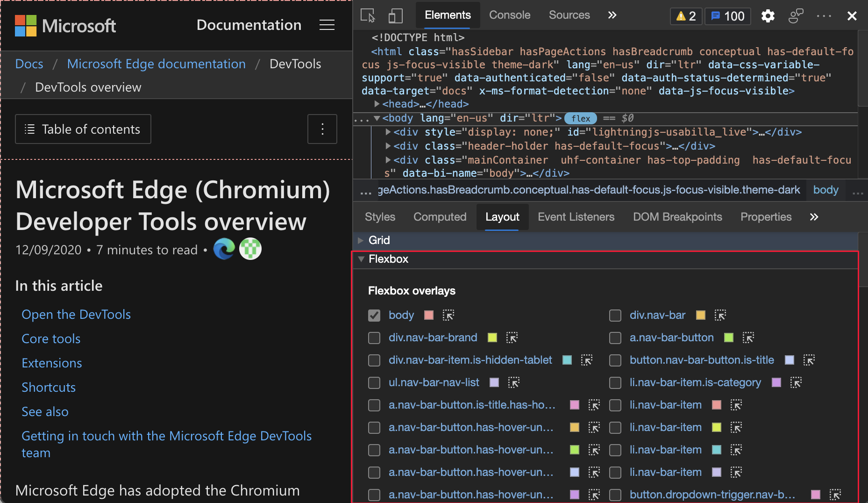The image size is (868, 503).
Task: Open the more options menu in DevTools
Action: [x=824, y=16]
